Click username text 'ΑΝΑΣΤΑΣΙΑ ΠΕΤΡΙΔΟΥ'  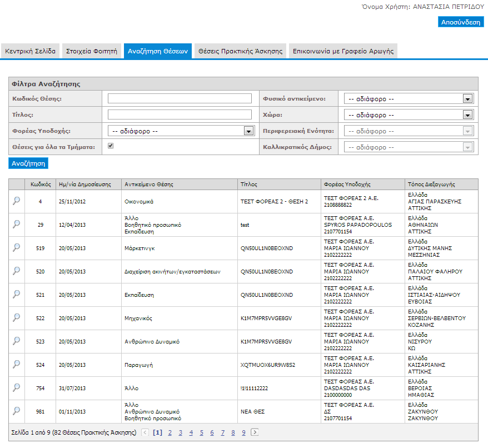448,7
